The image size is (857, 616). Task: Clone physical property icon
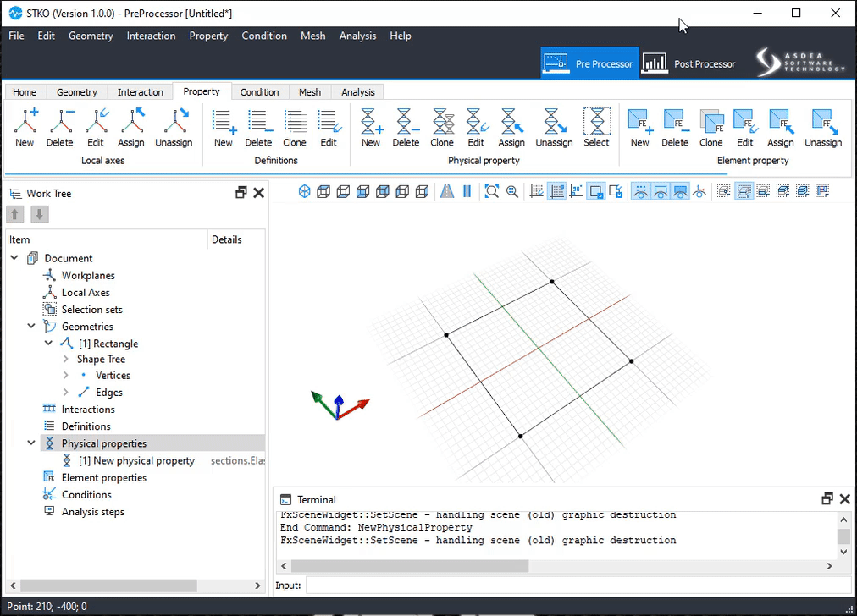[442, 121]
